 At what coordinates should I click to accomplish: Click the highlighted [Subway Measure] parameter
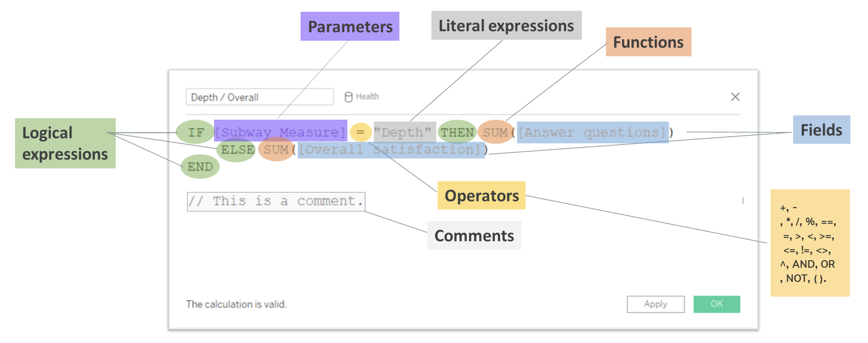click(281, 131)
